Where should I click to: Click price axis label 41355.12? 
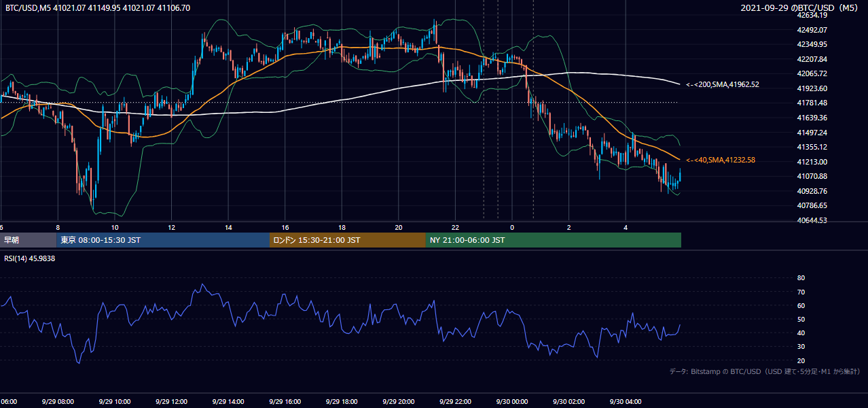pos(812,147)
